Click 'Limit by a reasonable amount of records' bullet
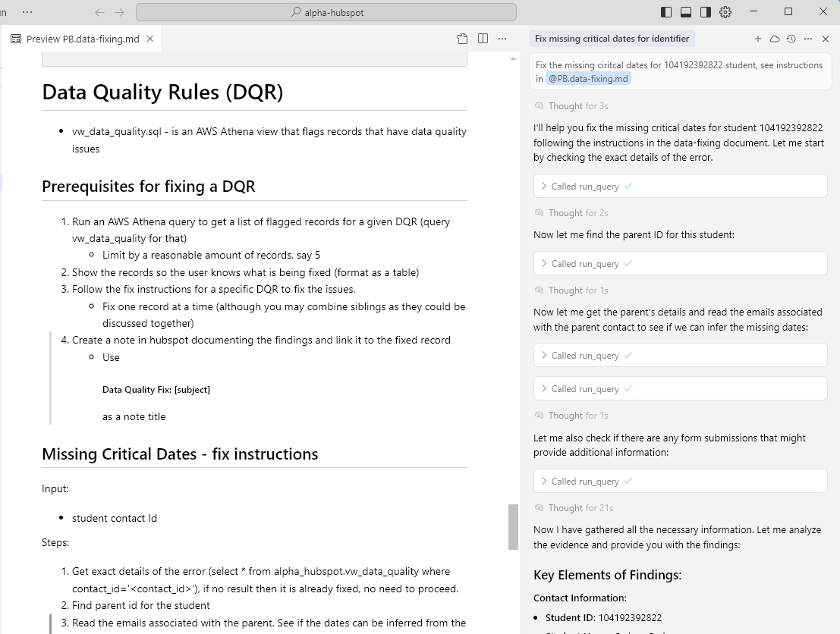840x634 pixels. 211,256
